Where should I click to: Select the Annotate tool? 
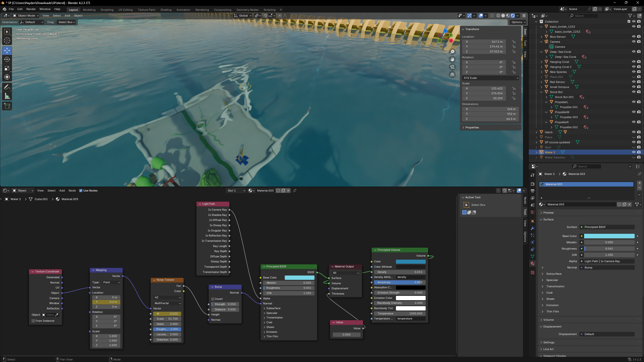[x=7, y=87]
